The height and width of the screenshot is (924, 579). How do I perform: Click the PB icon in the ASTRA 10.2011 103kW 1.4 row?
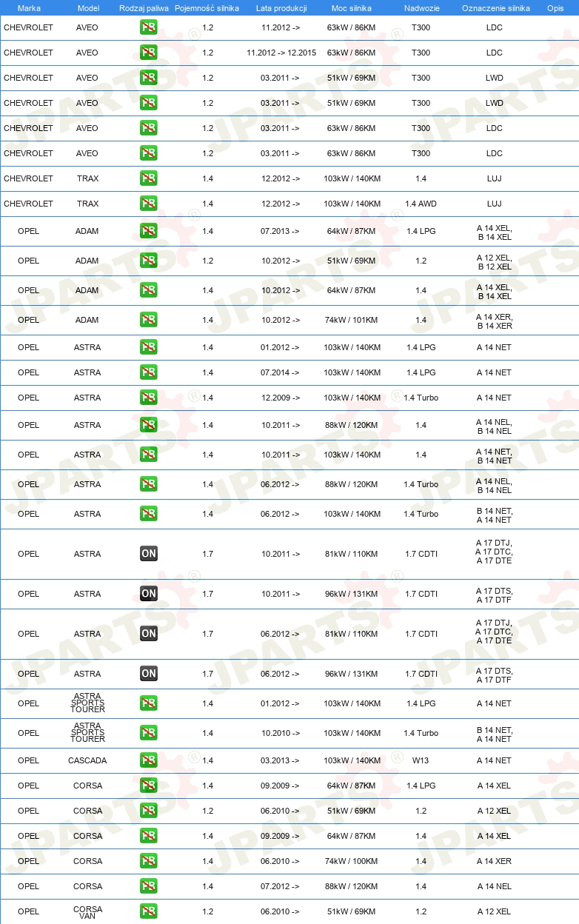[x=149, y=454]
